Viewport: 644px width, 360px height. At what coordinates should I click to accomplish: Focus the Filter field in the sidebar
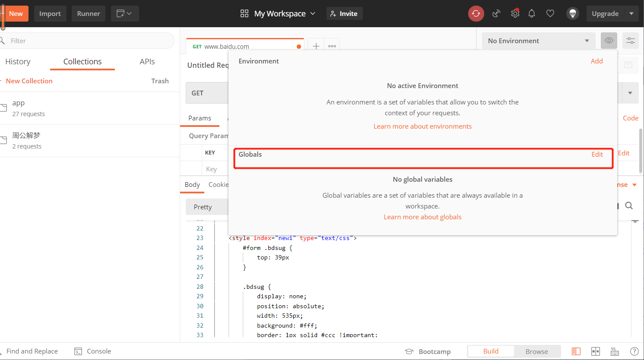(x=87, y=41)
